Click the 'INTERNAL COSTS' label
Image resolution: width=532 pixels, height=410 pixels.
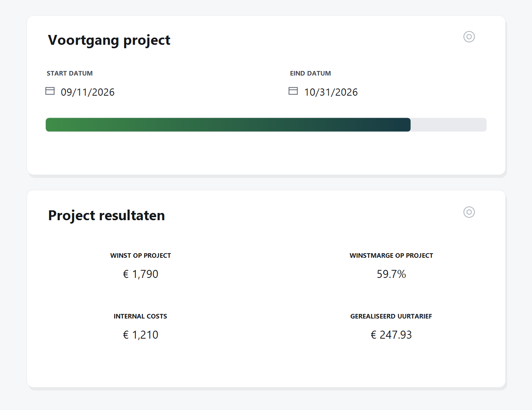[x=140, y=316]
